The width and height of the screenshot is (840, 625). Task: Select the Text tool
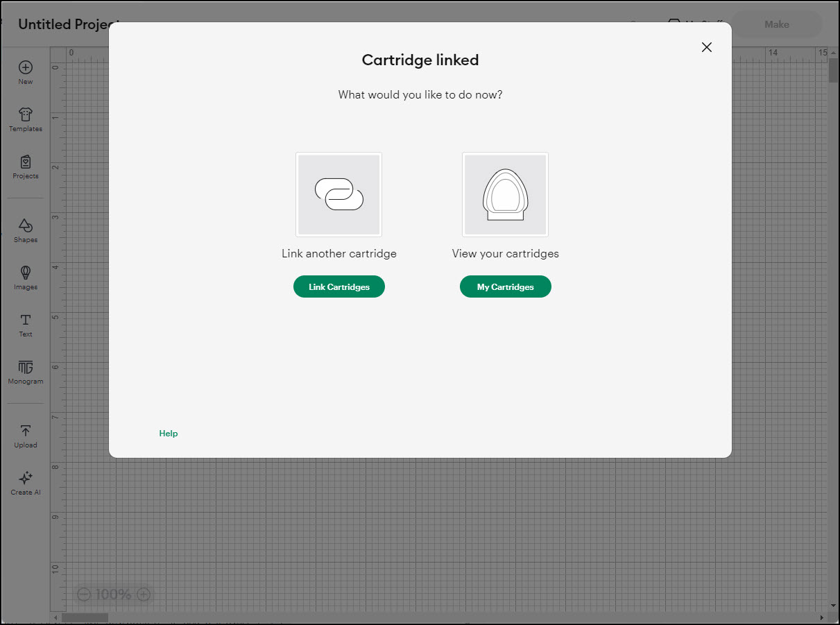[26, 324]
